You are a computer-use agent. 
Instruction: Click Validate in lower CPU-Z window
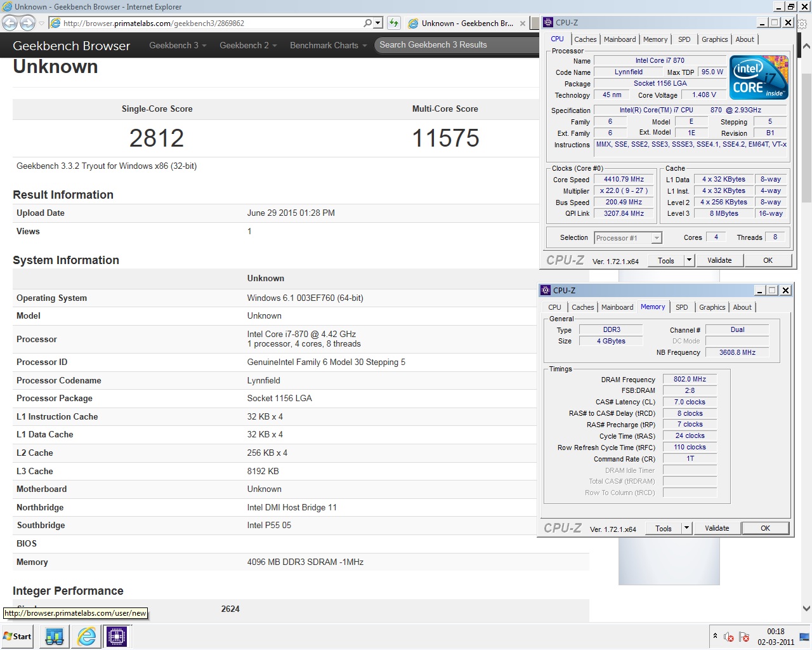point(717,528)
